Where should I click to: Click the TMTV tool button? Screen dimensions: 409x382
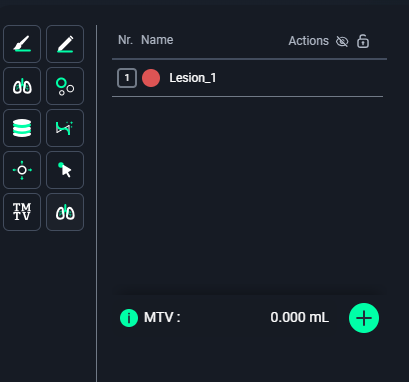[22, 212]
